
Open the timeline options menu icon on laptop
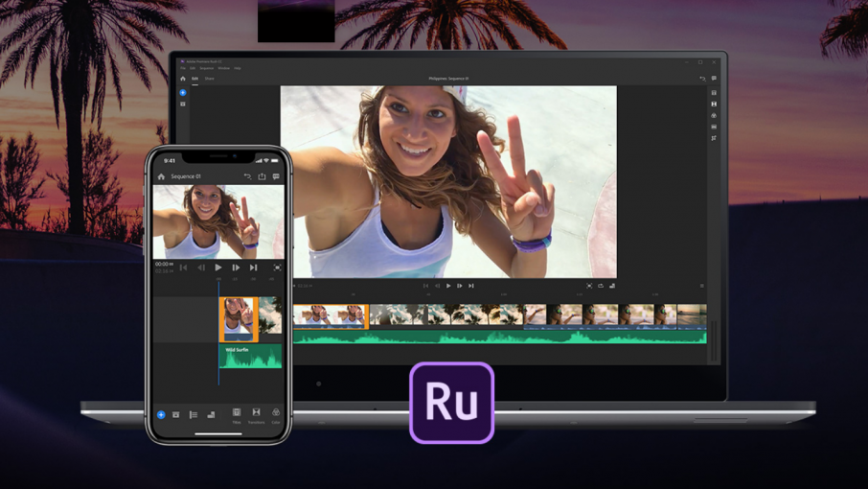702,286
